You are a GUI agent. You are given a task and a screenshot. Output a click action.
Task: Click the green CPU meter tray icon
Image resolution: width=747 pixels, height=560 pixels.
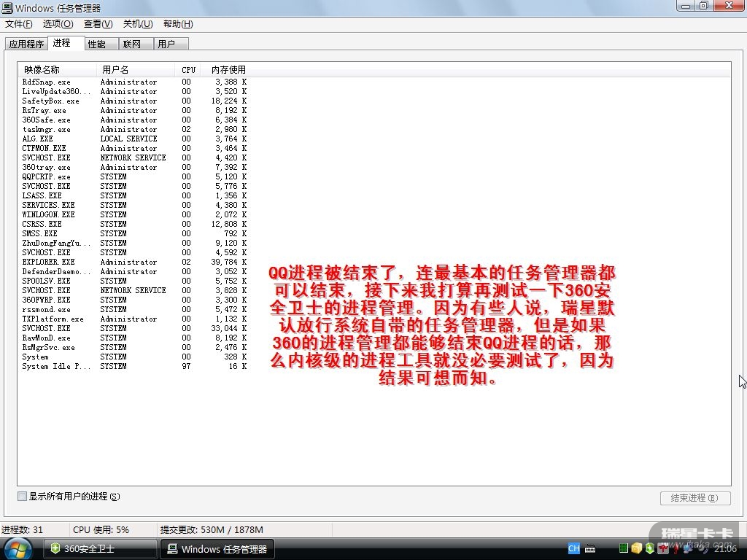pos(624,548)
